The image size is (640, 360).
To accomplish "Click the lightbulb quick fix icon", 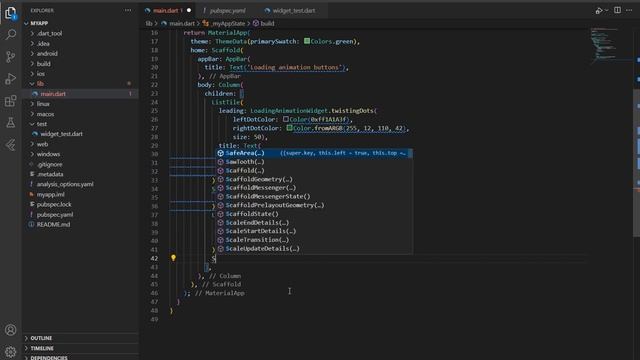I will click(173, 258).
